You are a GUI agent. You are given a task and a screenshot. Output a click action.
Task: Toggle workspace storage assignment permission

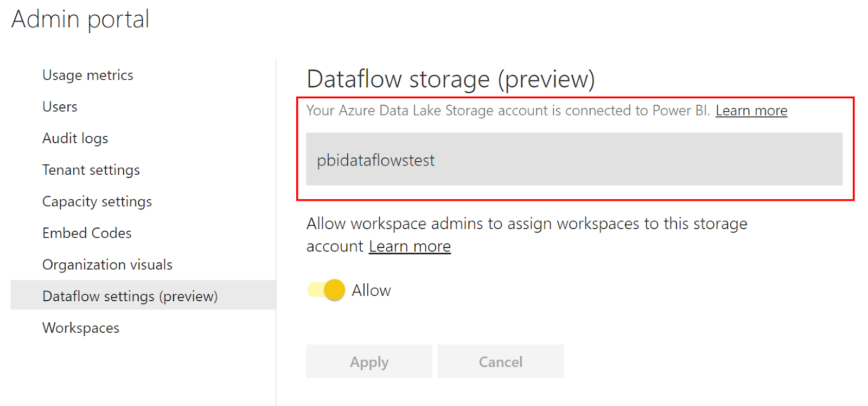[324, 289]
